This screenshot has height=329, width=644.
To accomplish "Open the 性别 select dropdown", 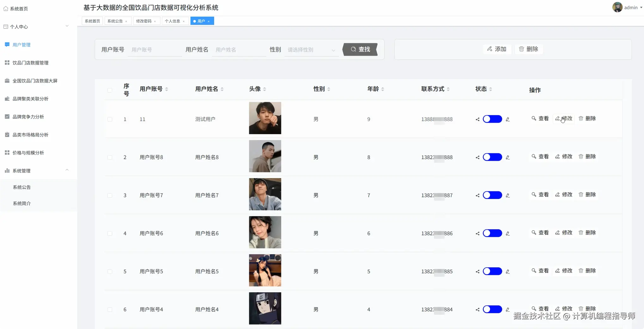I will [311, 50].
